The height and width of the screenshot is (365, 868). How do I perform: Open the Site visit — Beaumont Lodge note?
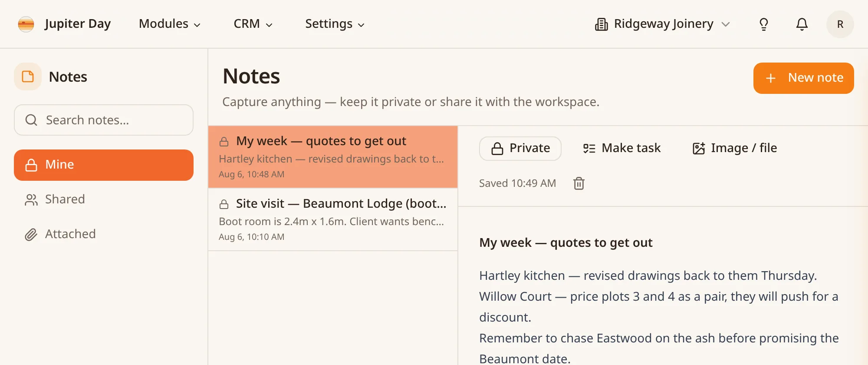pos(333,219)
